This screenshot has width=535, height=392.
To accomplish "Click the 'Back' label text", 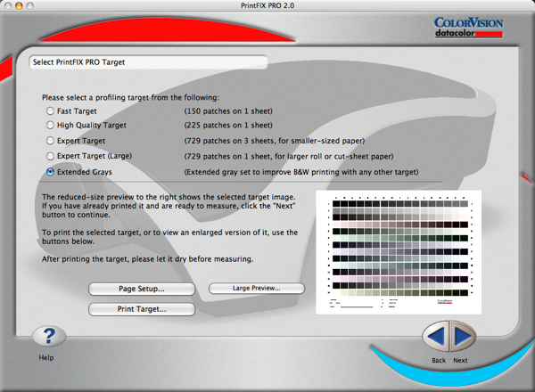I will pyautogui.click(x=439, y=360).
